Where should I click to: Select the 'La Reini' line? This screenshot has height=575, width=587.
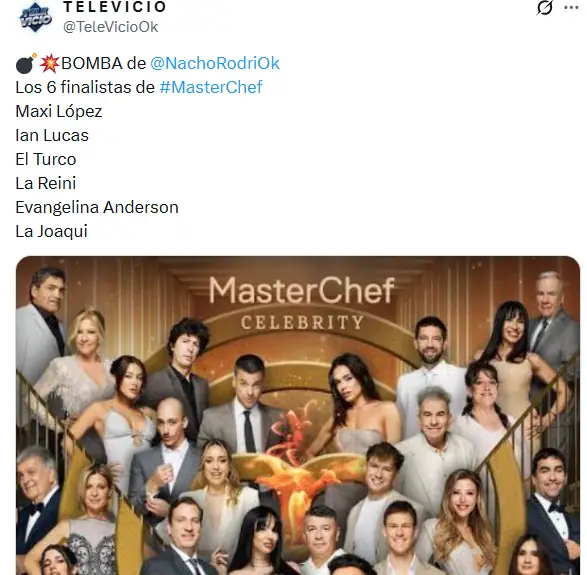point(46,183)
